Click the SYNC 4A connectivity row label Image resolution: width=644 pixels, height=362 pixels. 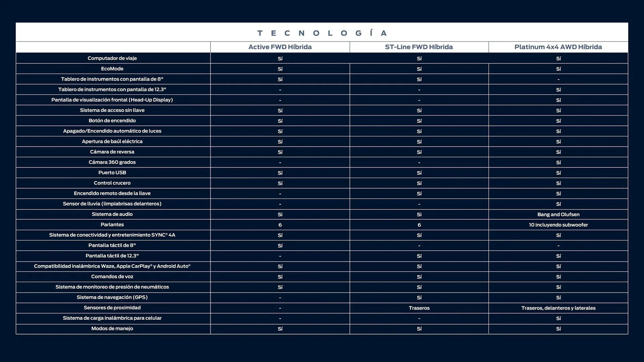(112, 235)
